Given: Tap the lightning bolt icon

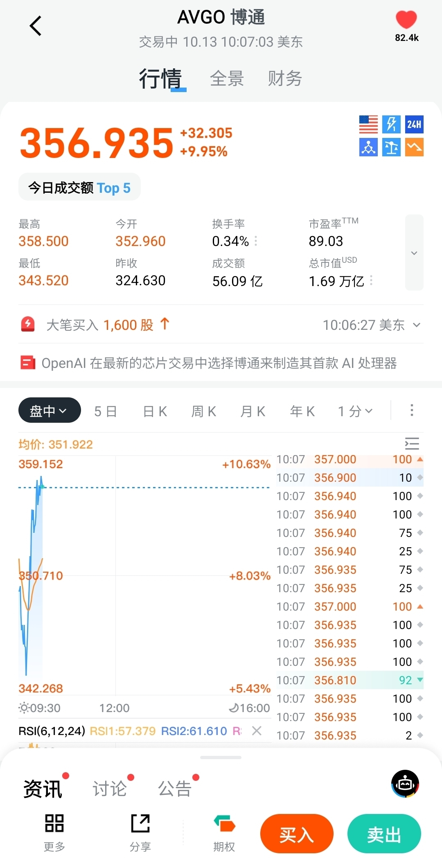Looking at the screenshot, I should pyautogui.click(x=391, y=124).
